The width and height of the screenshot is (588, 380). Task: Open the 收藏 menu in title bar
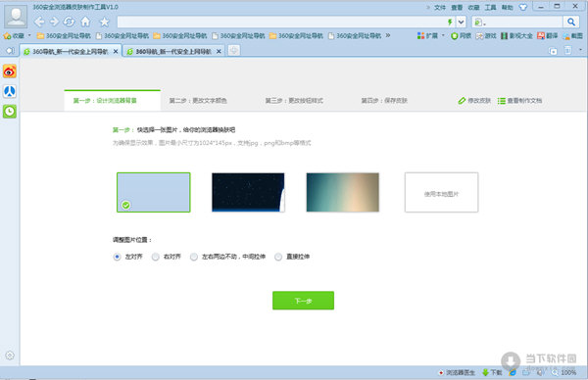click(x=473, y=7)
